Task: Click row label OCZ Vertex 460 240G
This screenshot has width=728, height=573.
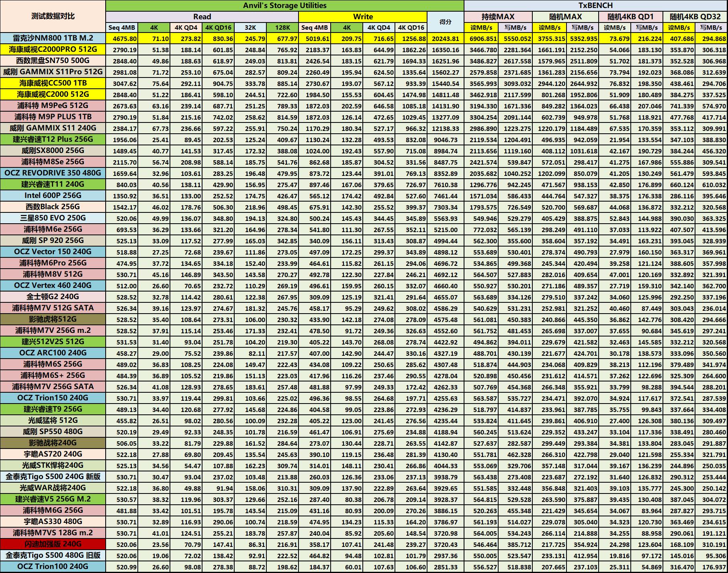Action: pos(53,285)
